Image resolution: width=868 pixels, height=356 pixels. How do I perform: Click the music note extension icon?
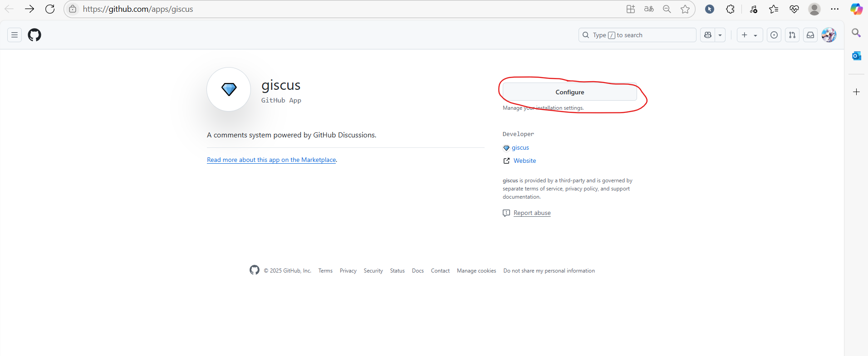click(x=753, y=9)
